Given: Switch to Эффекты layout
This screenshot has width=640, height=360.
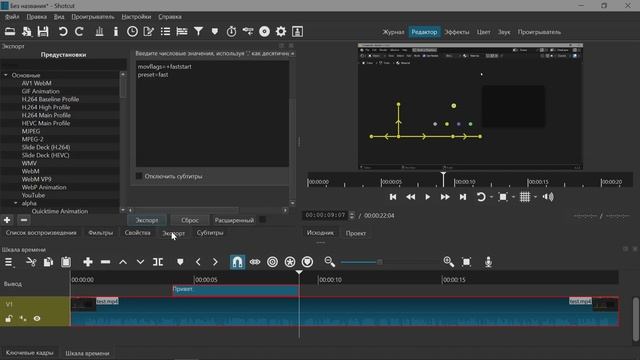Looking at the screenshot, I should 457,32.
